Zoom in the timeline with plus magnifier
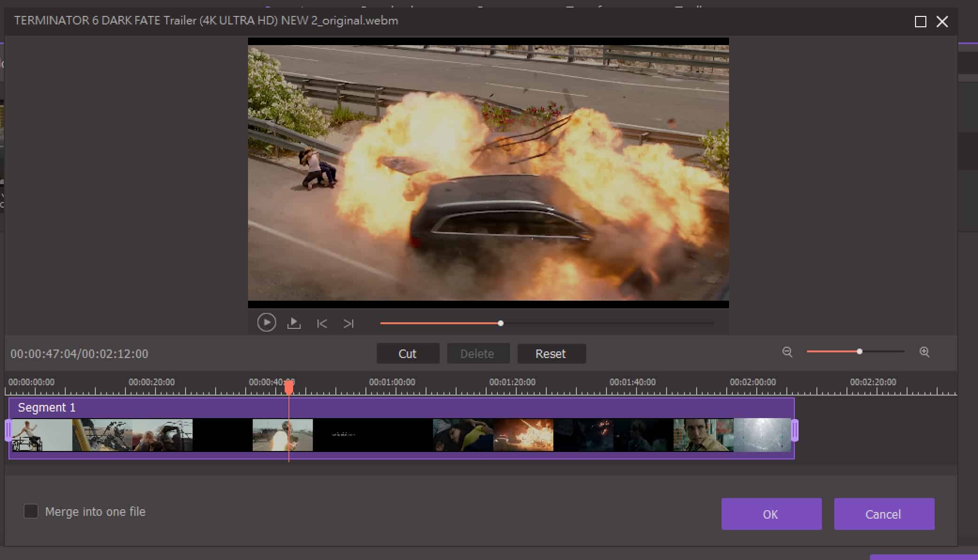 pyautogui.click(x=924, y=352)
